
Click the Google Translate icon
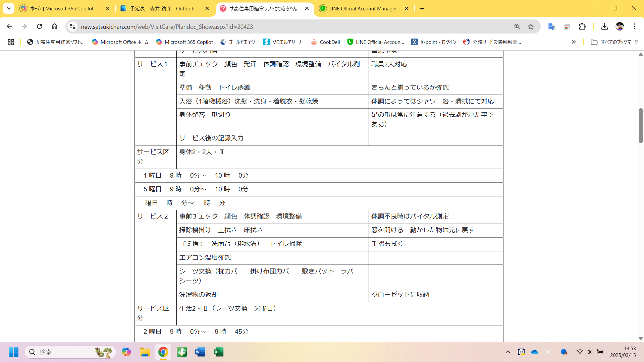click(x=551, y=26)
